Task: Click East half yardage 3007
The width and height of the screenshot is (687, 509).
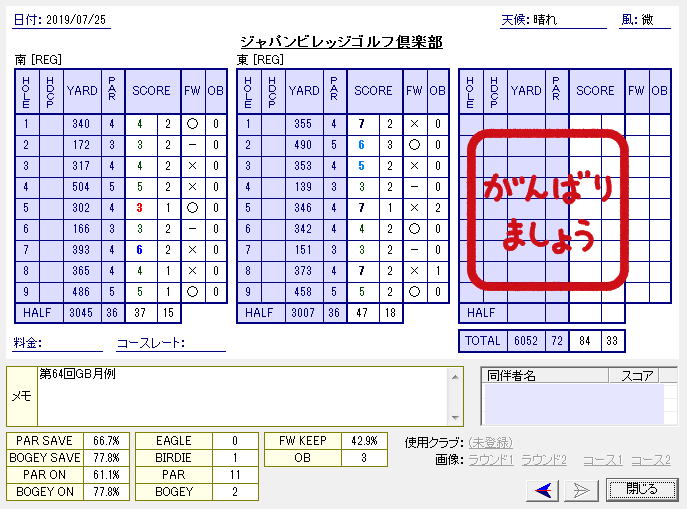Action: [303, 313]
